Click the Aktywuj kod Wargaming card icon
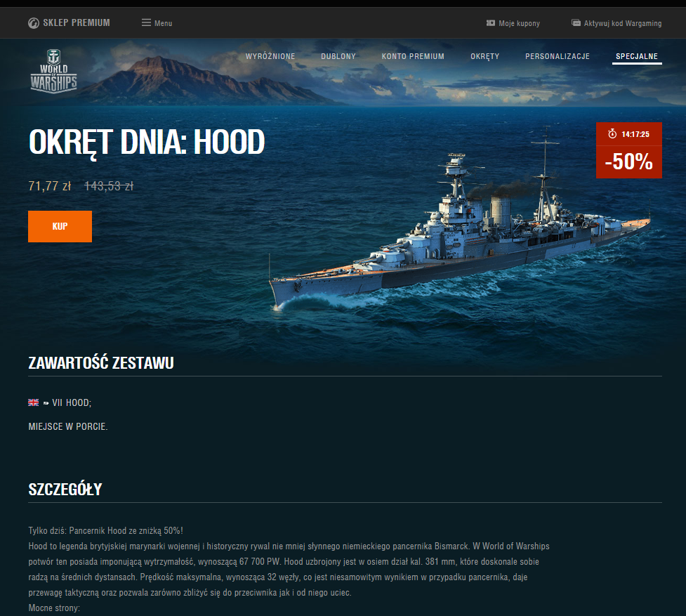 point(576,22)
